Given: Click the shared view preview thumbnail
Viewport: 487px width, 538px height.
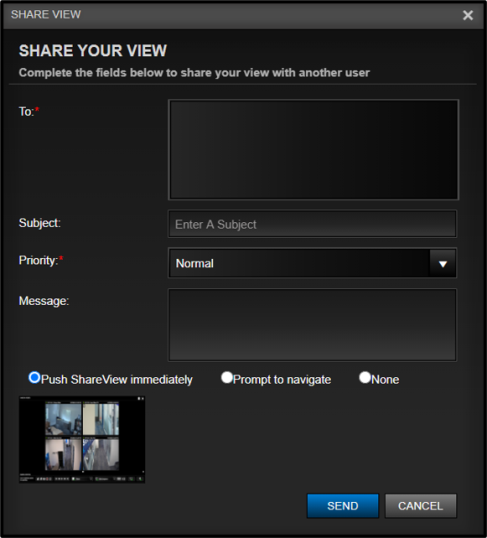Looking at the screenshot, I should [x=82, y=440].
